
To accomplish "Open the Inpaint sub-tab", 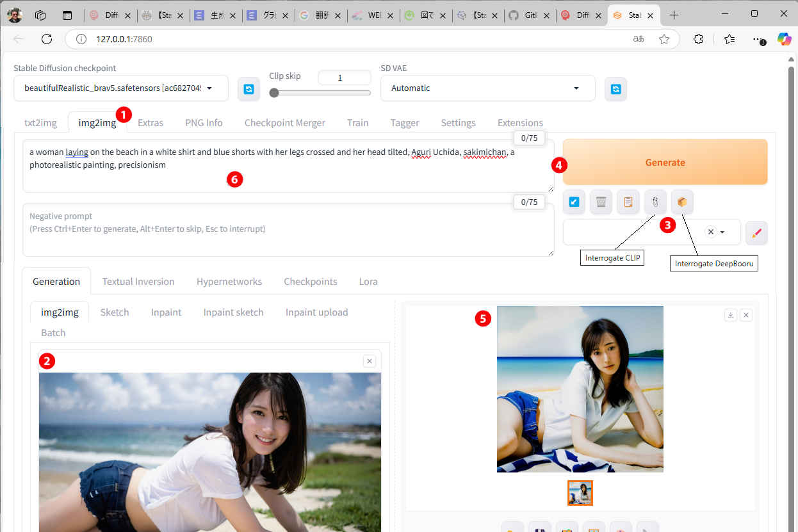I will point(166,312).
